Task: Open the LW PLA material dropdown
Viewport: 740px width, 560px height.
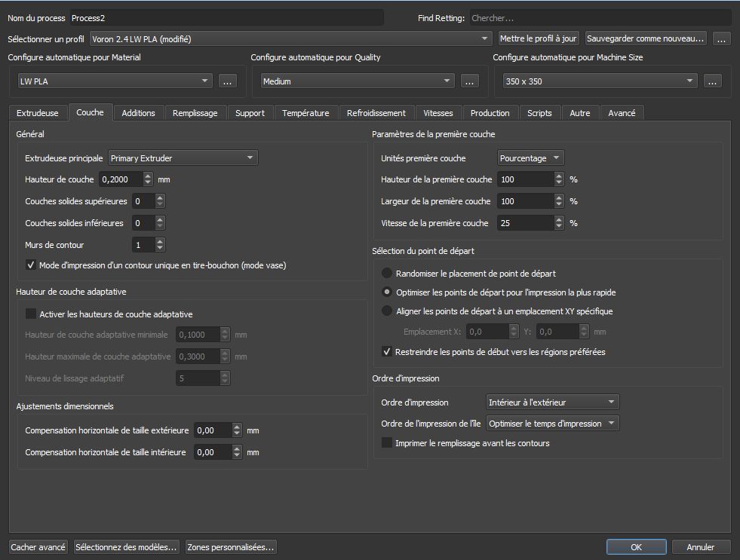Action: point(115,81)
